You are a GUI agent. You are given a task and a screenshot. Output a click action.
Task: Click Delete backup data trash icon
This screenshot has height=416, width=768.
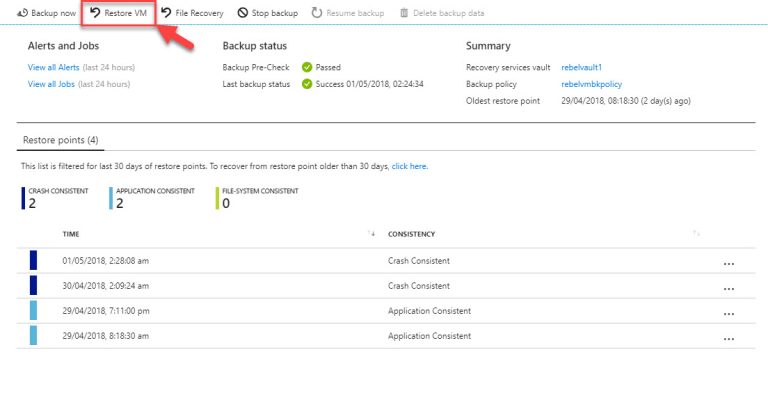[405, 13]
